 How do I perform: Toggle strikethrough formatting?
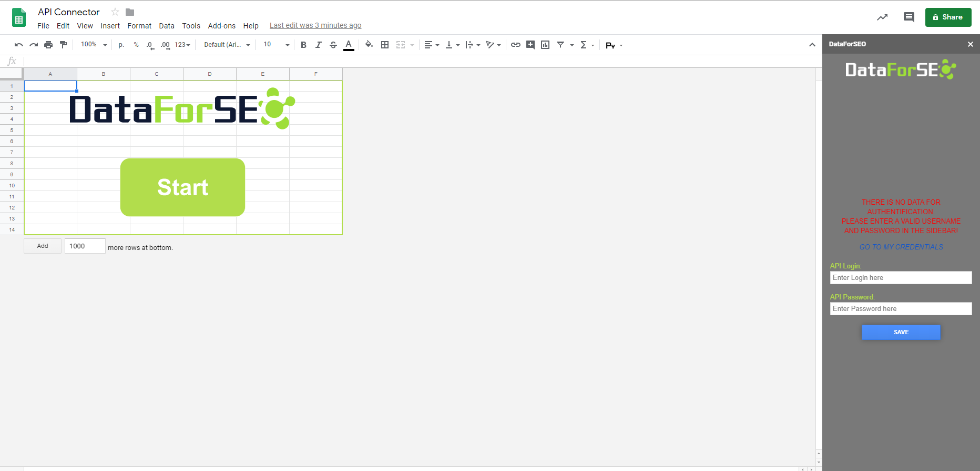tap(333, 45)
